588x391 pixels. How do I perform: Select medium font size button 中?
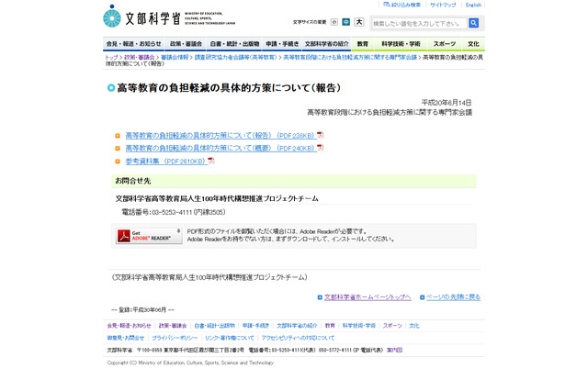point(345,22)
